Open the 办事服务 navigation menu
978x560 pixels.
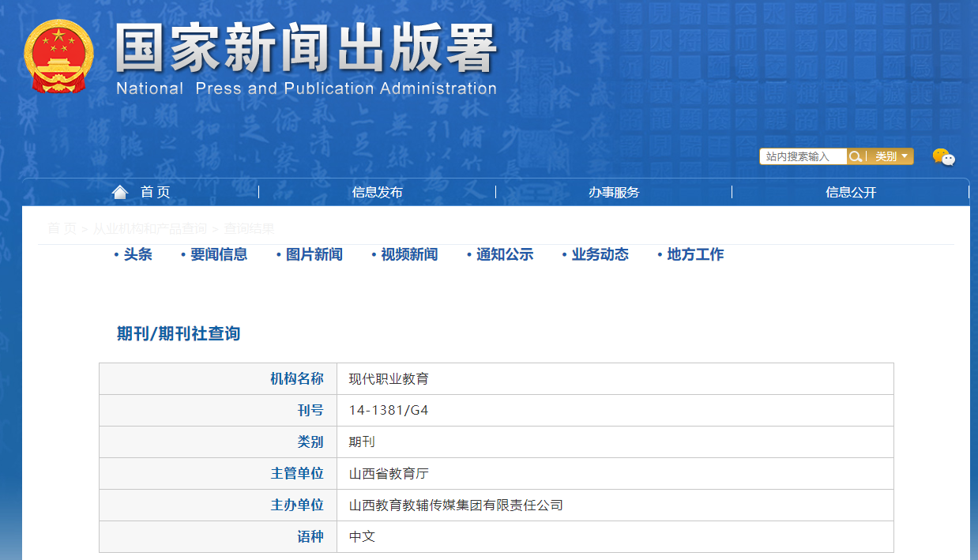pyautogui.click(x=614, y=192)
